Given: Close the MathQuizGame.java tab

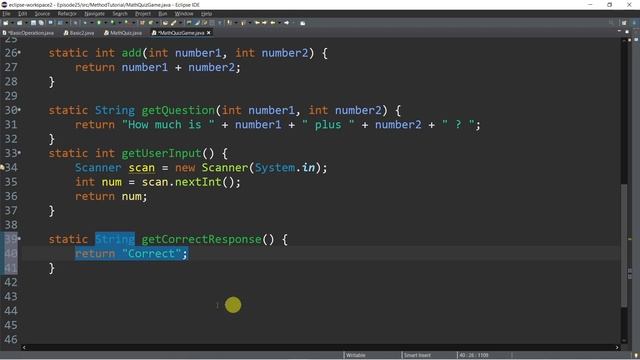Looking at the screenshot, I should 209,33.
